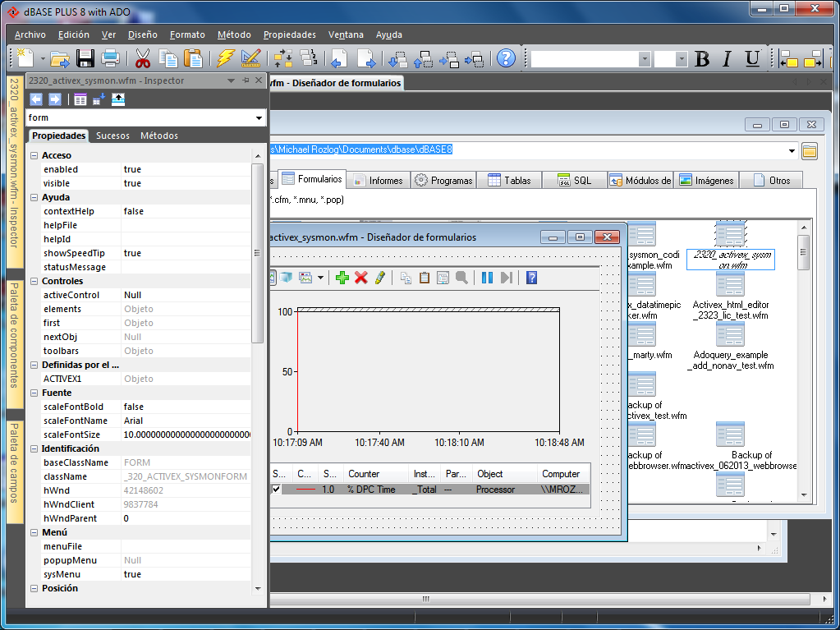Switch to the Sucesos tab

[112, 136]
